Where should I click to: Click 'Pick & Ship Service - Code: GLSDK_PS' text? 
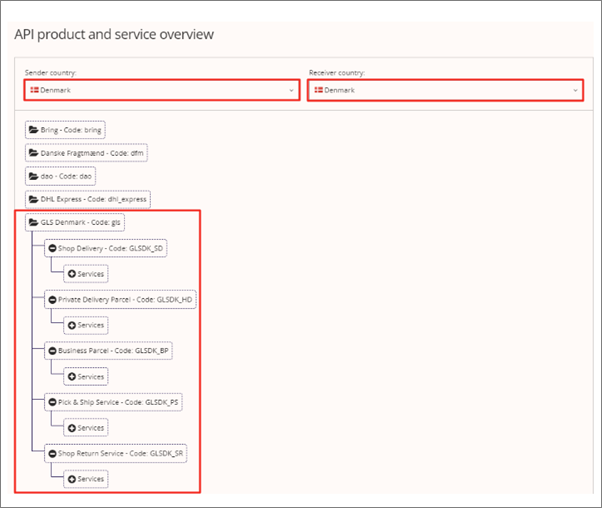pos(118,402)
